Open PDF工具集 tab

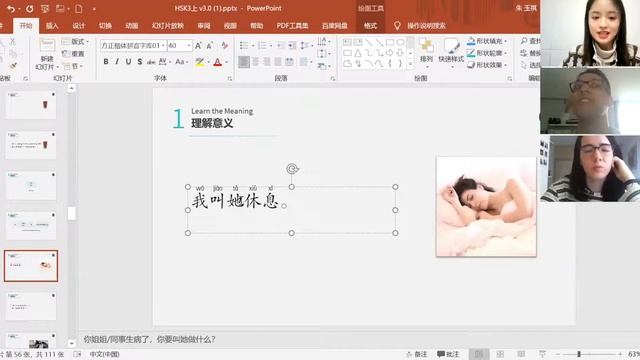[x=292, y=25]
